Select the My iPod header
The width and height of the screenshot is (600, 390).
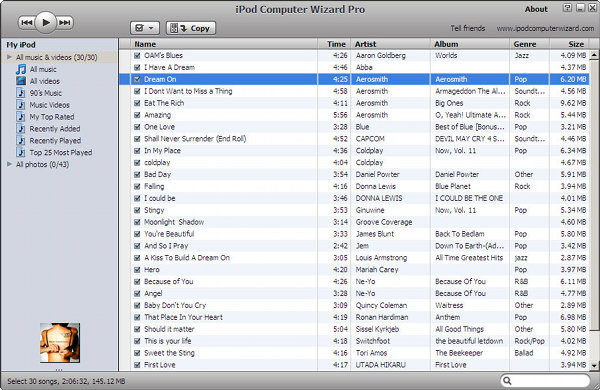[21, 45]
